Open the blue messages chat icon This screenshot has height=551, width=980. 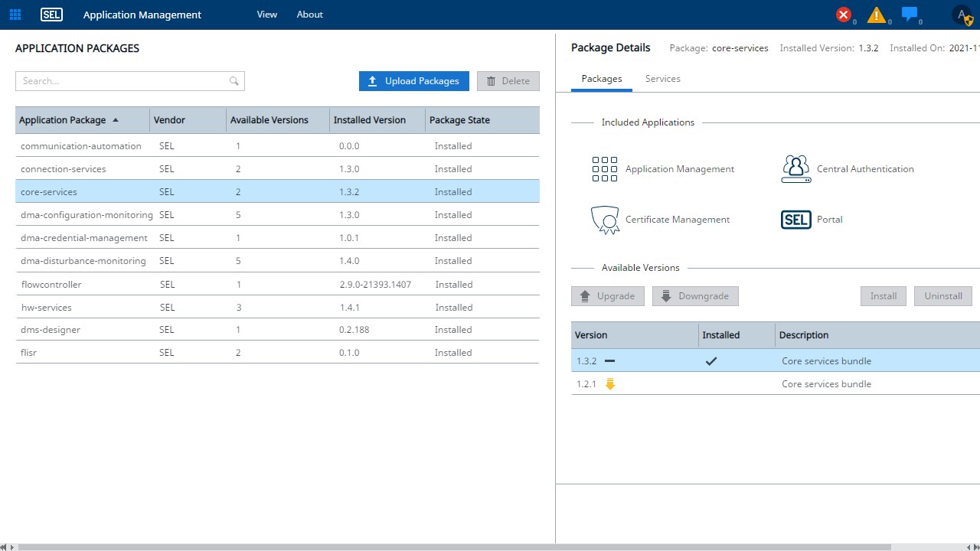point(910,14)
